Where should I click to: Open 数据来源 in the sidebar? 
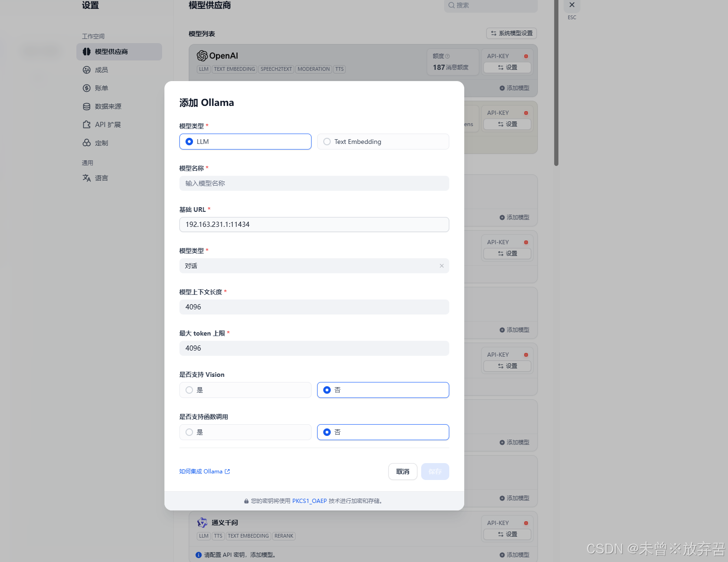click(x=119, y=106)
